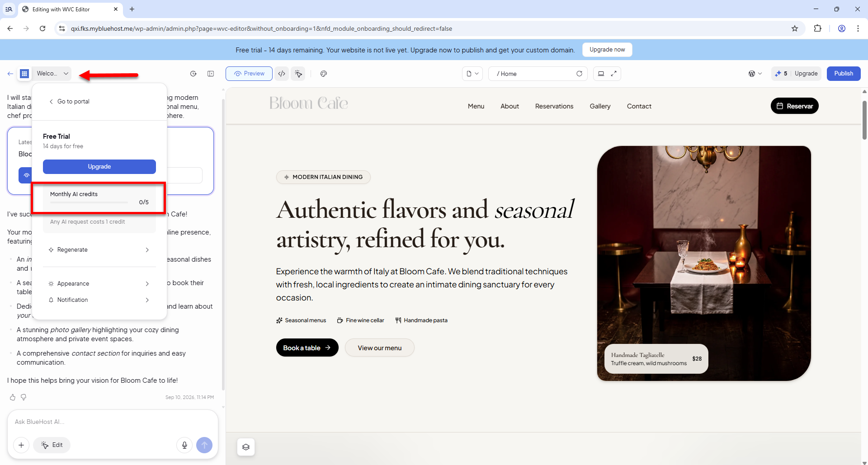Open the blue grid apps icon
The height and width of the screenshot is (465, 868).
pyautogui.click(x=24, y=74)
